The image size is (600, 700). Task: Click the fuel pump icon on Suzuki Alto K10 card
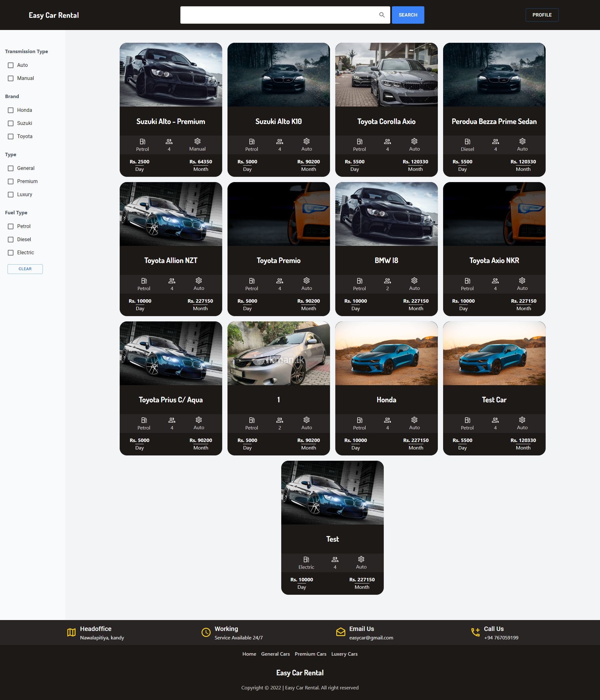[252, 141]
